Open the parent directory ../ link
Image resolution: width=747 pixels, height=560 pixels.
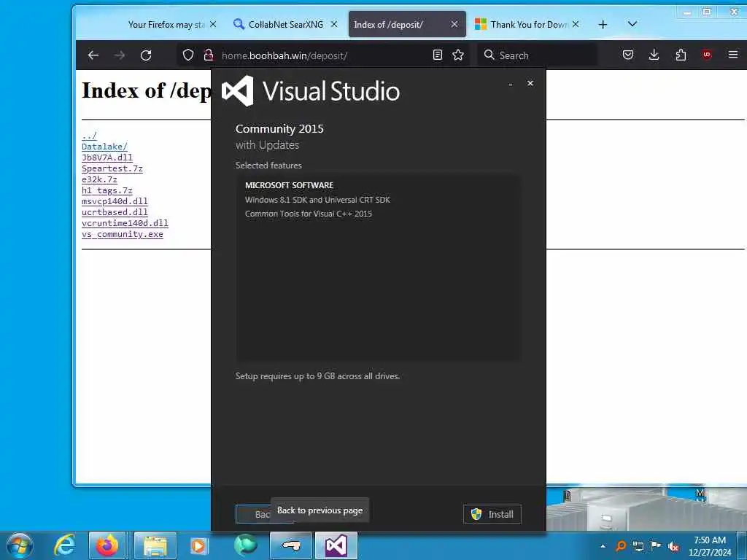coord(89,135)
